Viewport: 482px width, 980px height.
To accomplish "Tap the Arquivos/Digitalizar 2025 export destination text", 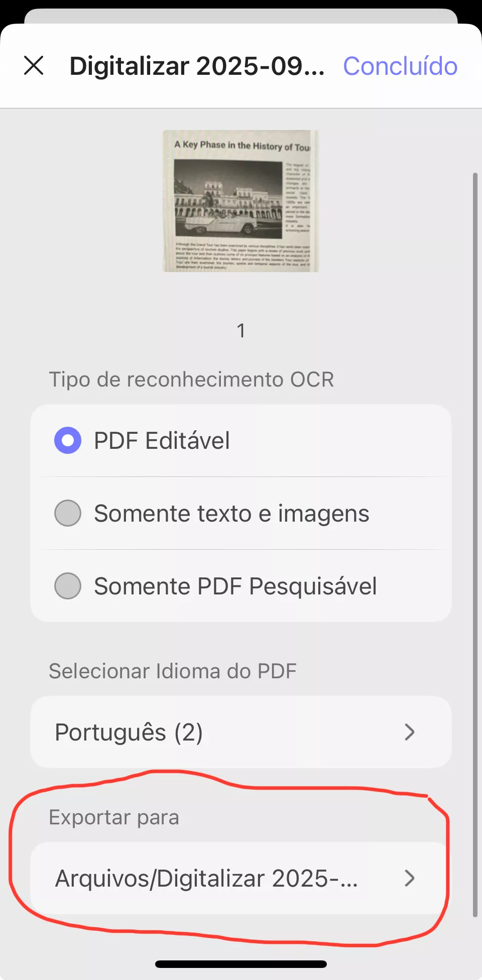I will click(x=206, y=879).
